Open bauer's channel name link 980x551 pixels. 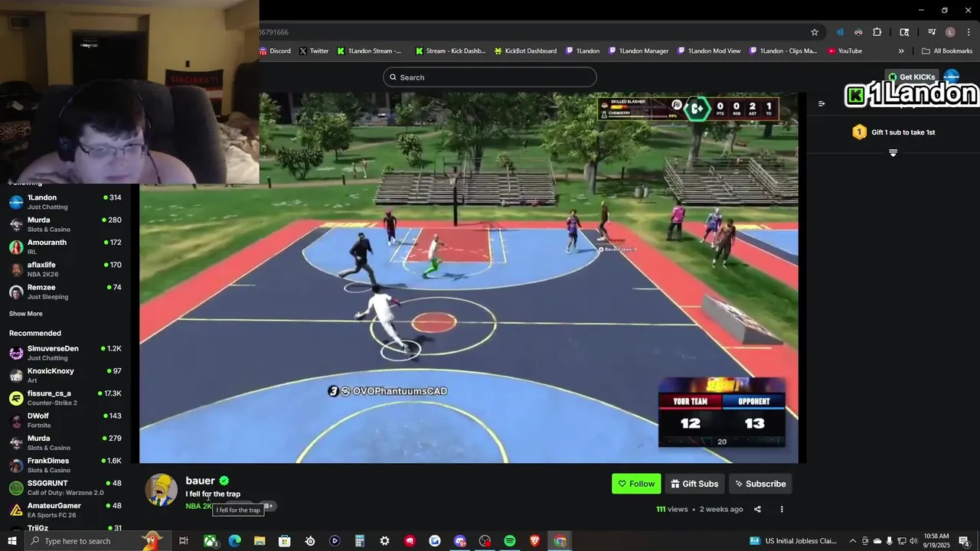click(200, 481)
